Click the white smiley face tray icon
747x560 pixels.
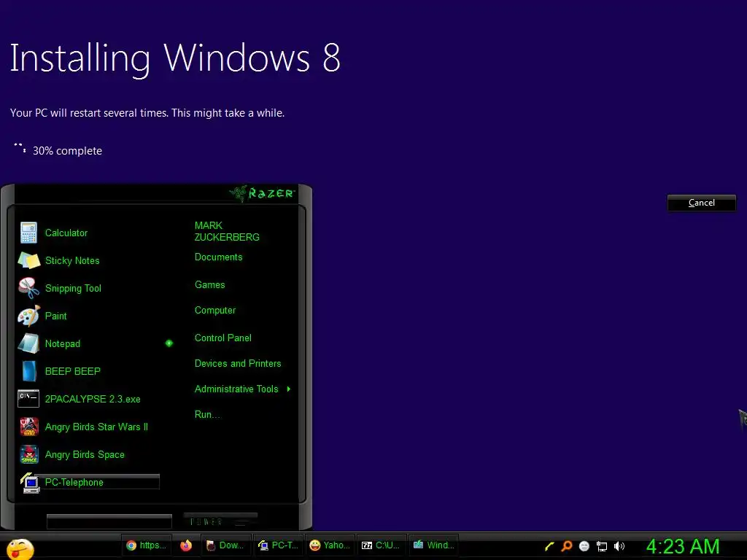click(x=584, y=546)
